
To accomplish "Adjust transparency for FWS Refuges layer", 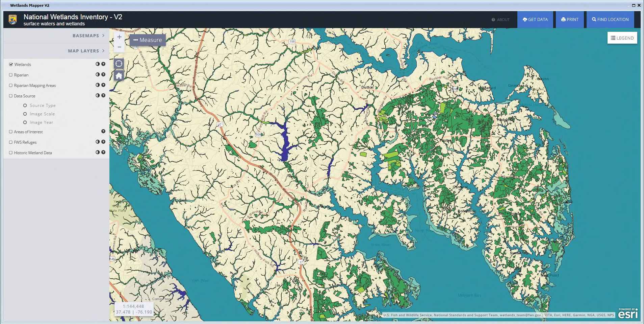I will [98, 142].
